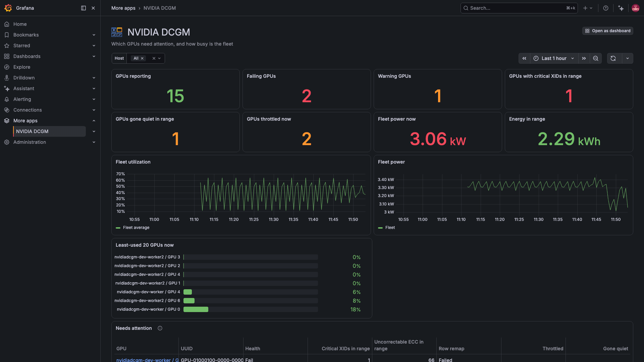Open the user profile avatar

pos(636,8)
